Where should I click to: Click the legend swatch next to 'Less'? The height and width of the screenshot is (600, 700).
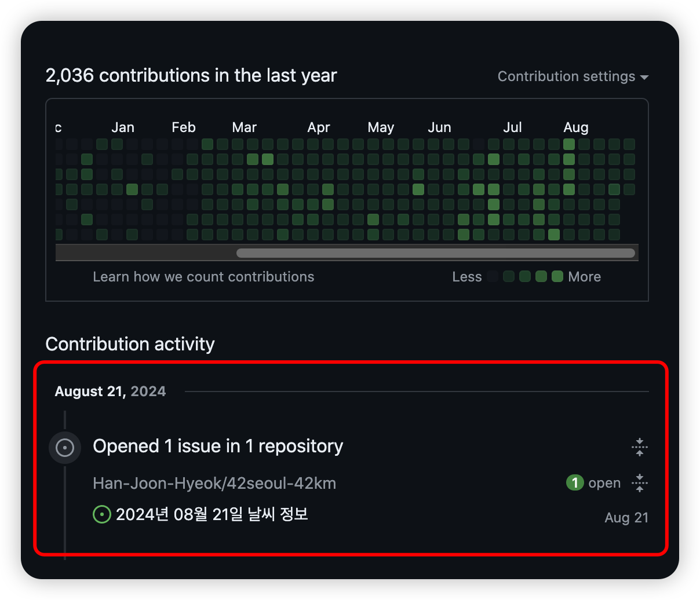click(x=493, y=277)
